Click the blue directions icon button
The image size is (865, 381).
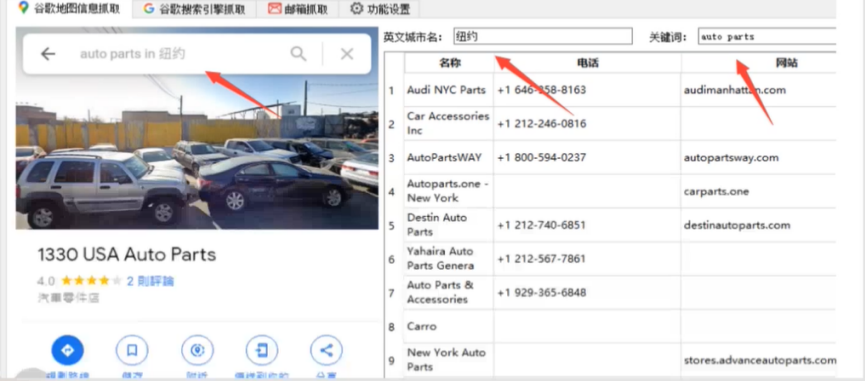(67, 350)
